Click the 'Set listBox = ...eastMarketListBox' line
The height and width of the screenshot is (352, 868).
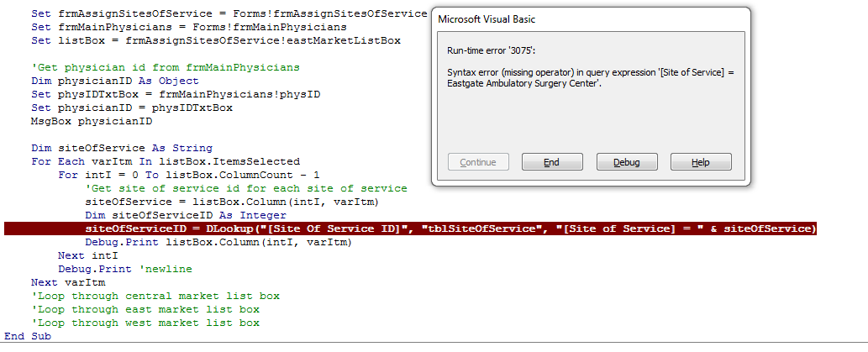(x=216, y=40)
